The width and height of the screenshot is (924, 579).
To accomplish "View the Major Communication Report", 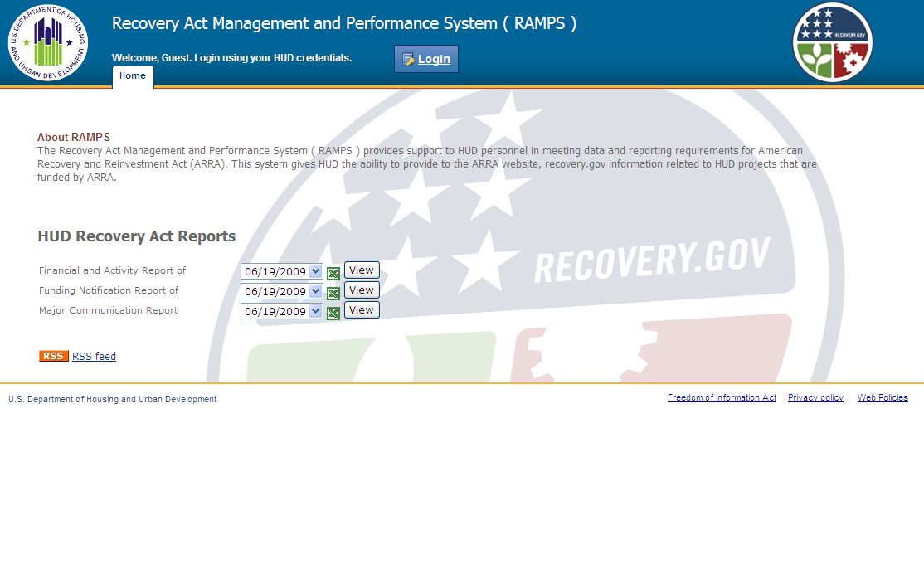I will pyautogui.click(x=362, y=310).
